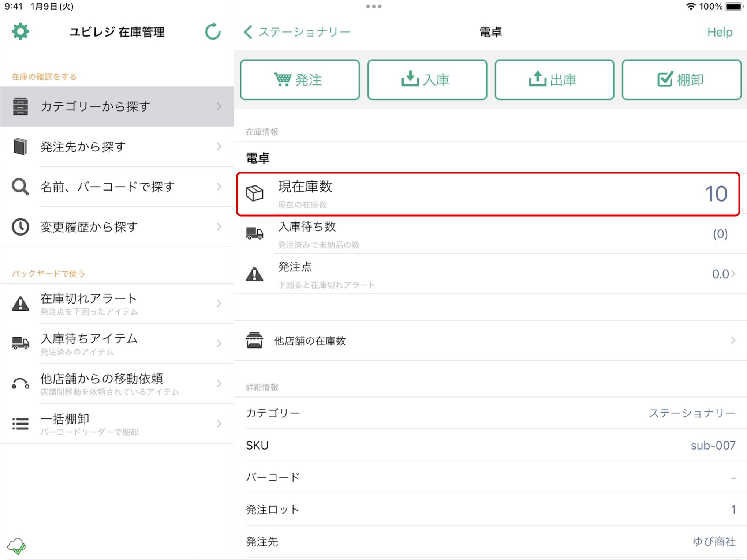The image size is (747, 560).
Task: Tap the Wi-Fi status icon
Action: 691,6
